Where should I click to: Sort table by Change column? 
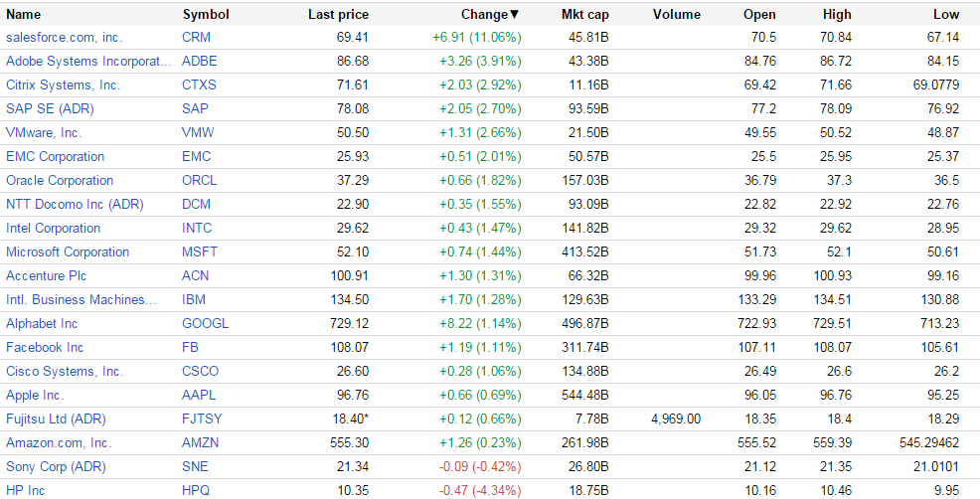(x=489, y=14)
